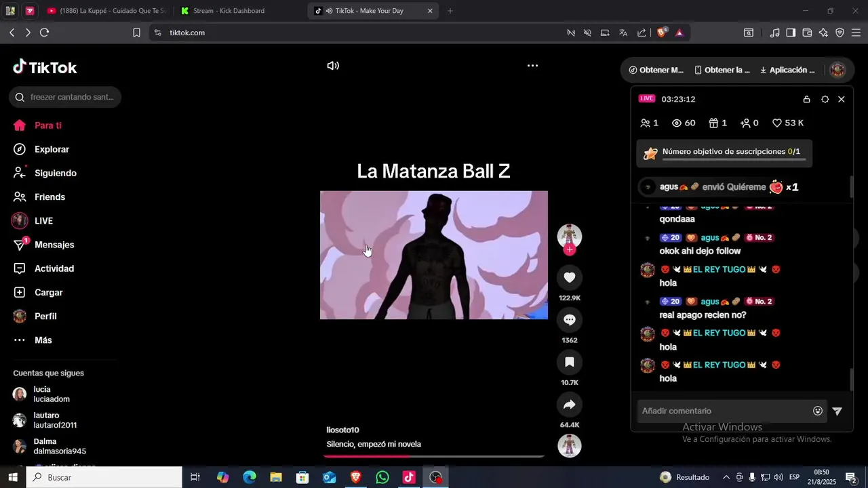Viewport: 868px width, 488px height.
Task: Share the video with the arrow icon
Action: 570,405
